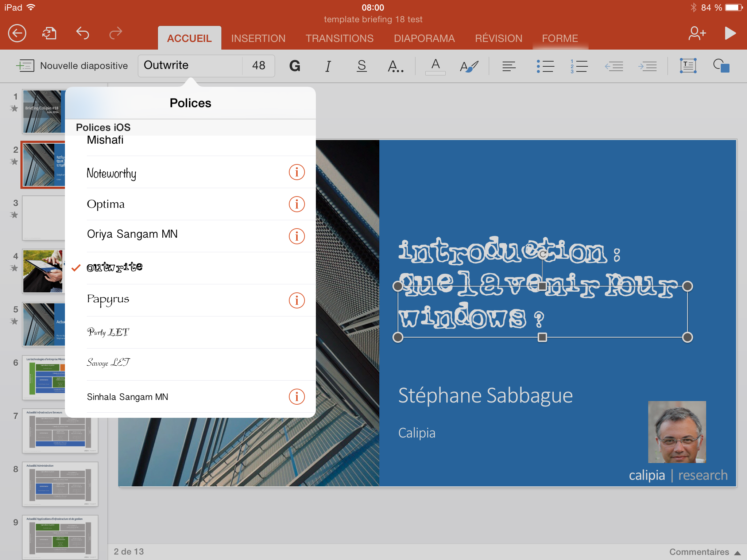The height and width of the screenshot is (560, 747).
Task: Toggle underline S formatting
Action: tap(361, 66)
